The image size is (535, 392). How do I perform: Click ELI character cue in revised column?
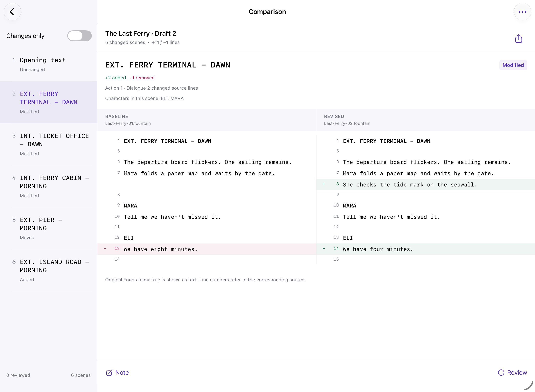click(348, 238)
